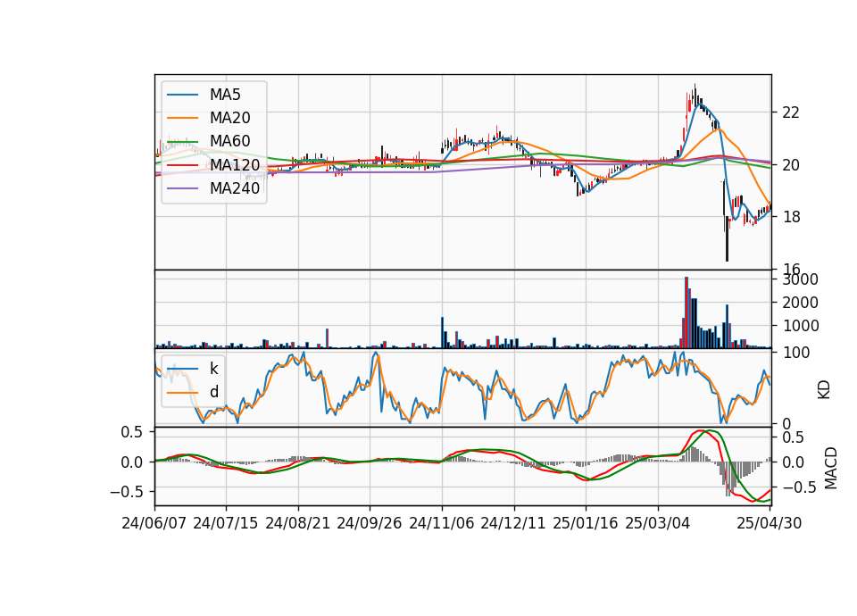
Task: Click the KD axis title
Action: pyautogui.click(x=824, y=389)
